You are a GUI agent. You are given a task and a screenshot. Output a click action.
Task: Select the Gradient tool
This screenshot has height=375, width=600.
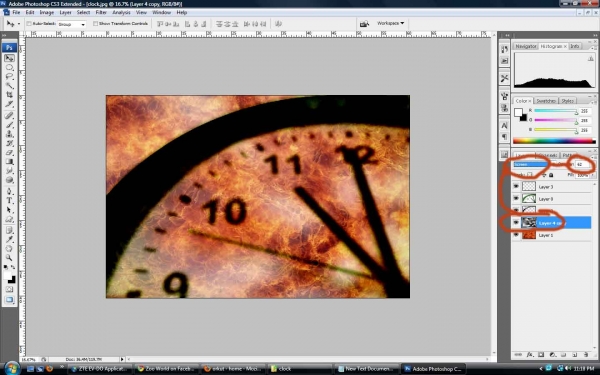(9, 162)
